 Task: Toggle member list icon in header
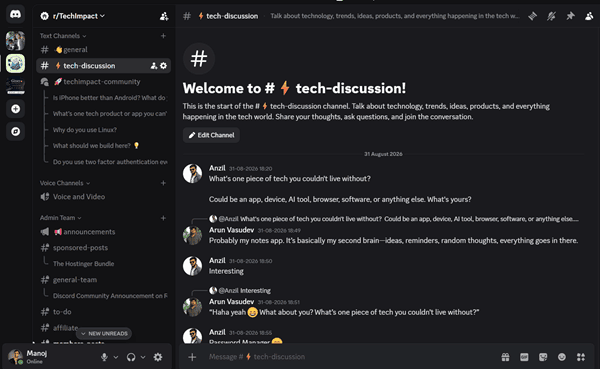point(589,16)
